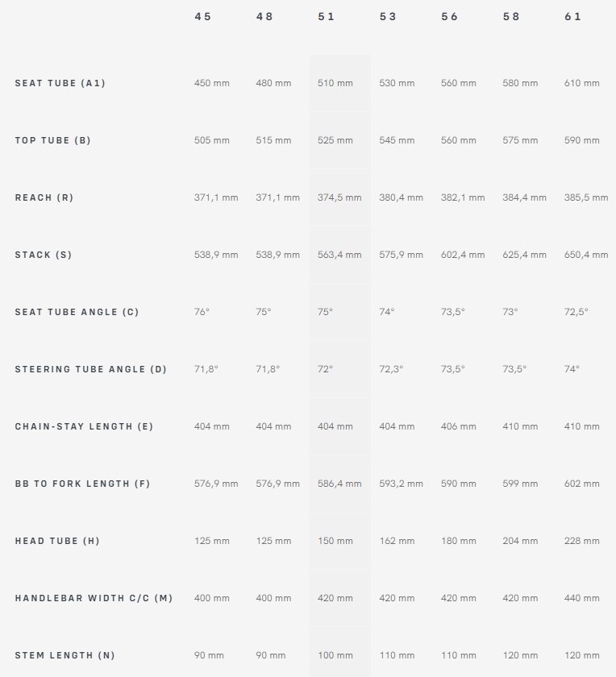Click the BB to Fork Length (F) label

82,484
